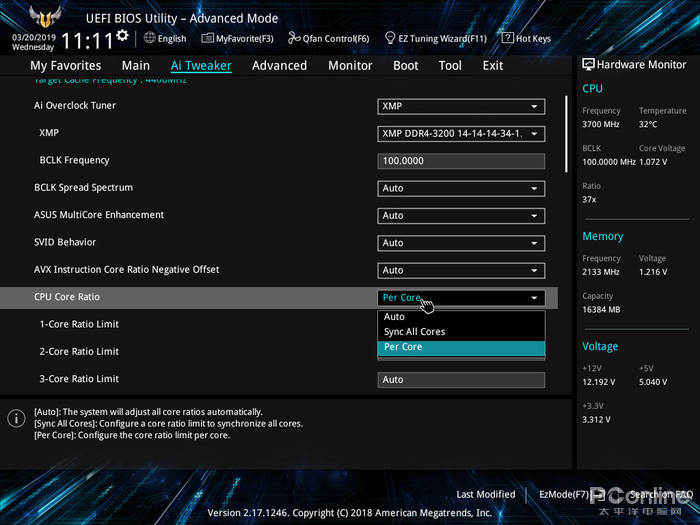Click the 3.312 V reading

click(x=596, y=419)
